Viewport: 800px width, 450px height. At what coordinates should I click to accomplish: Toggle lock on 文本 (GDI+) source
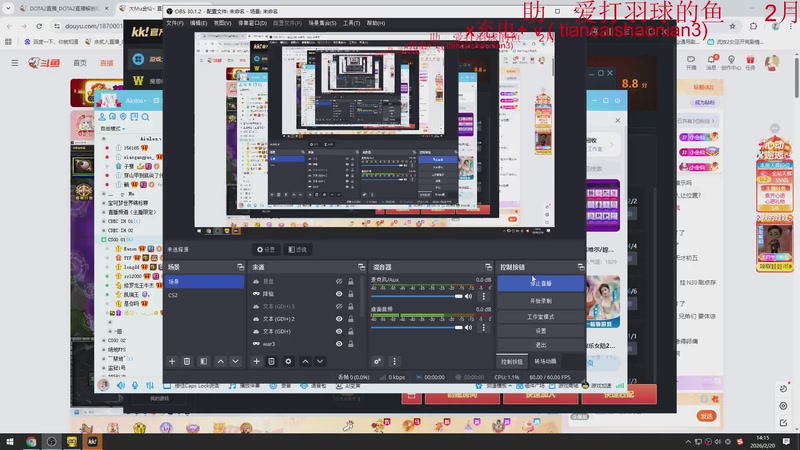[351, 331]
